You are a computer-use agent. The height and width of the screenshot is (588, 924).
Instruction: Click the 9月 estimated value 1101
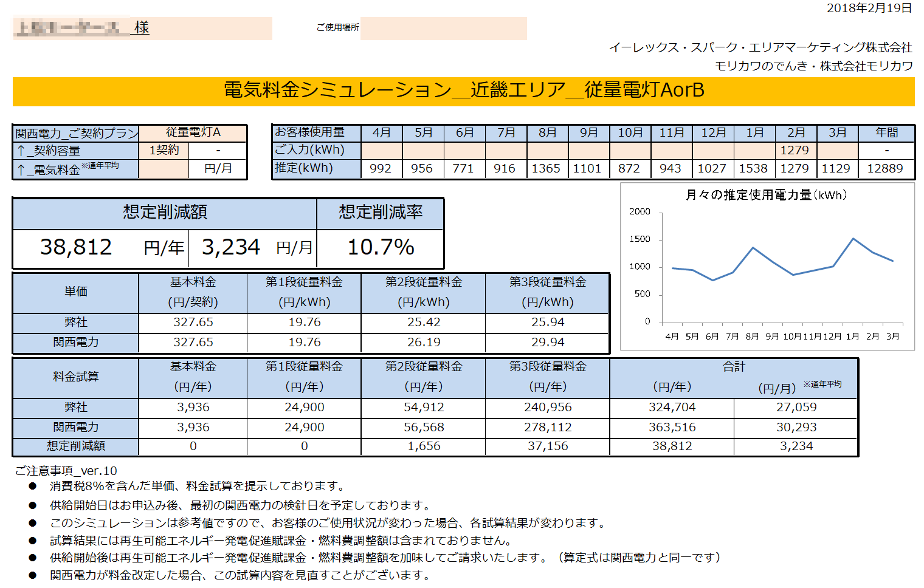(588, 168)
